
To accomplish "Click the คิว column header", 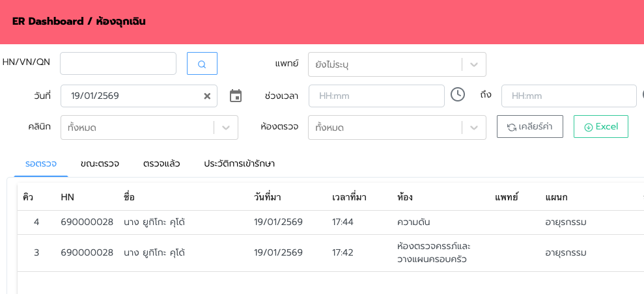I will [x=28, y=197].
